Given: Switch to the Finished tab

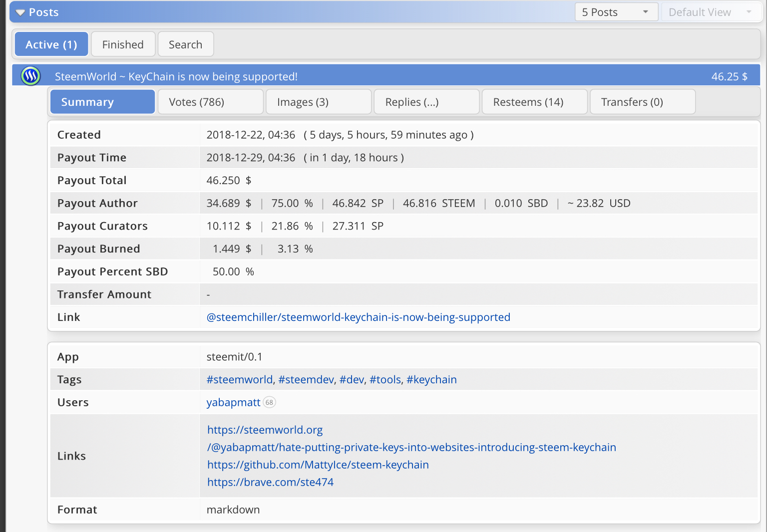Looking at the screenshot, I should coord(123,44).
